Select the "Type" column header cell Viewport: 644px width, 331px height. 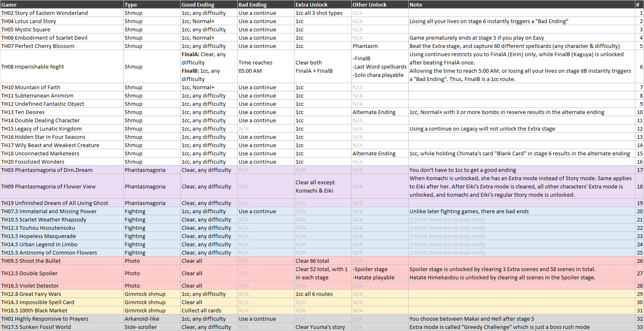click(152, 5)
